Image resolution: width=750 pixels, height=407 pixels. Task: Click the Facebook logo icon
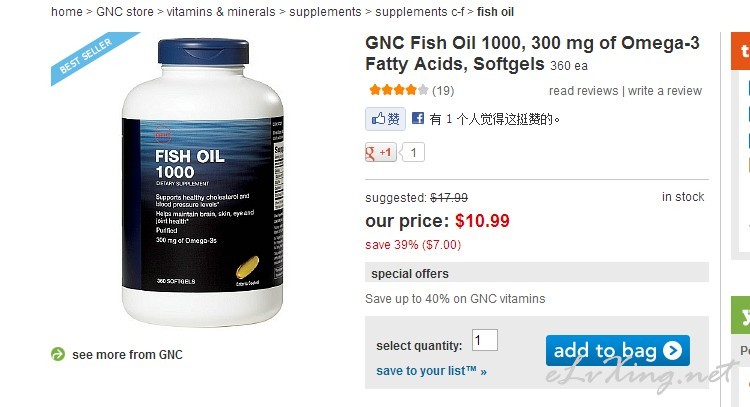(x=418, y=118)
